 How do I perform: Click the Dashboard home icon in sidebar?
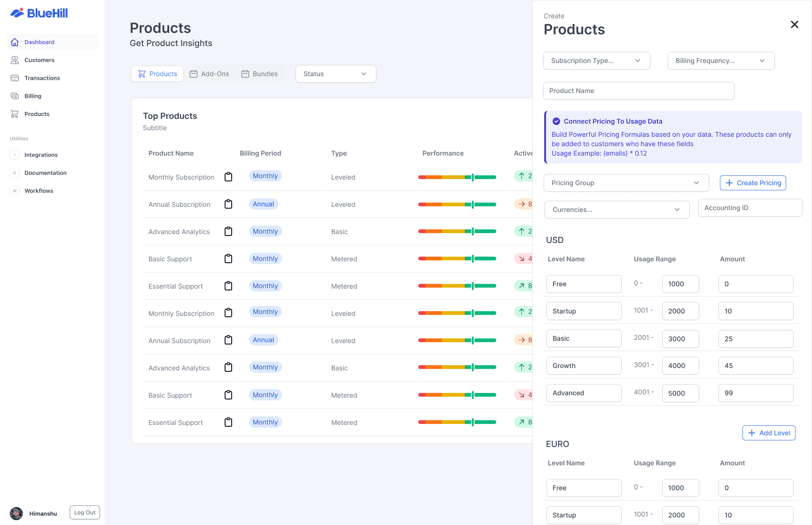[15, 42]
